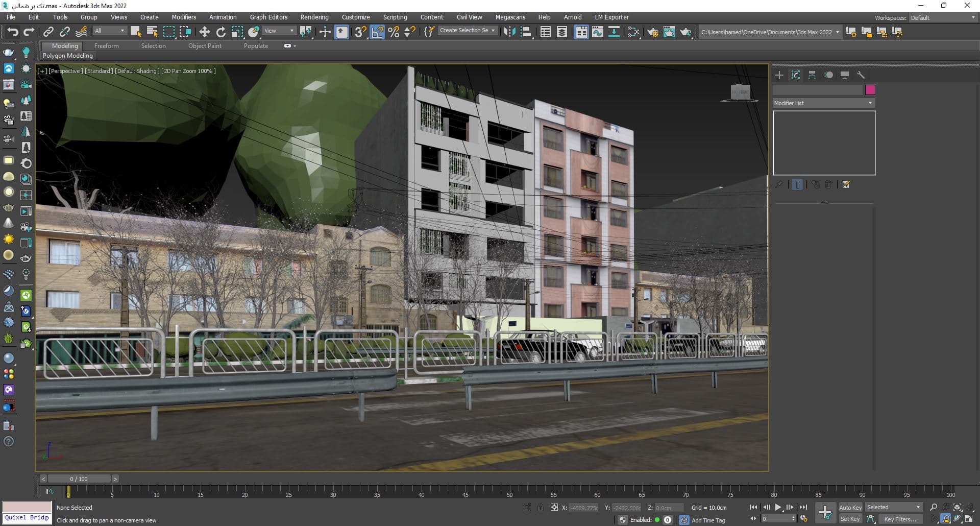Image resolution: width=980 pixels, height=526 pixels.
Task: Open the View reference coordinate dropdown
Action: coord(279,31)
